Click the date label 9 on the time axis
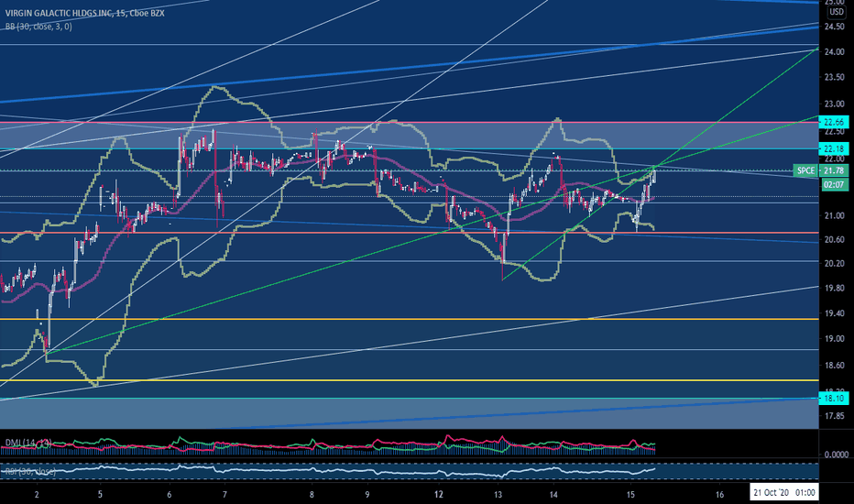The height and width of the screenshot is (504, 854). pyautogui.click(x=367, y=495)
